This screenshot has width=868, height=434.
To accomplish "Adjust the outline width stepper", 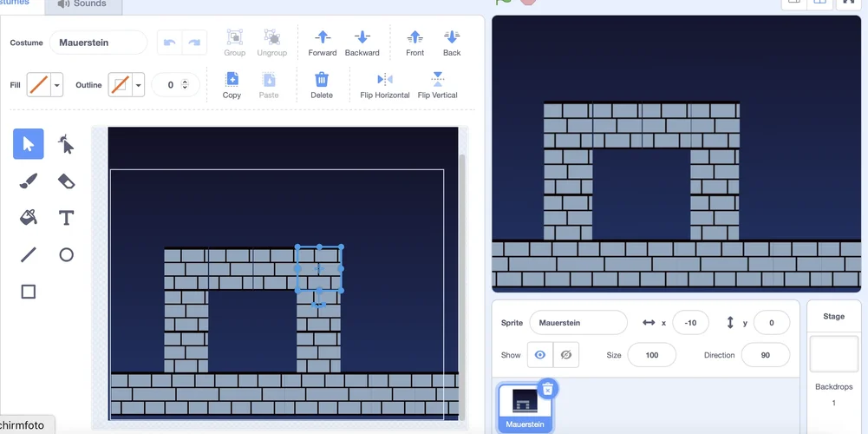I will (x=185, y=85).
